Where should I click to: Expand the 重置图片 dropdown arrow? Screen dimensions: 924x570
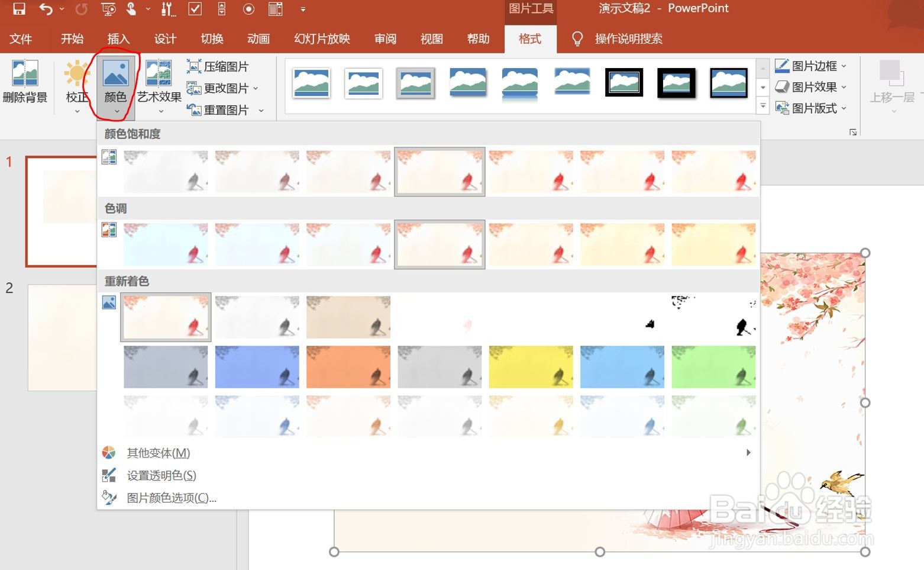point(261,111)
